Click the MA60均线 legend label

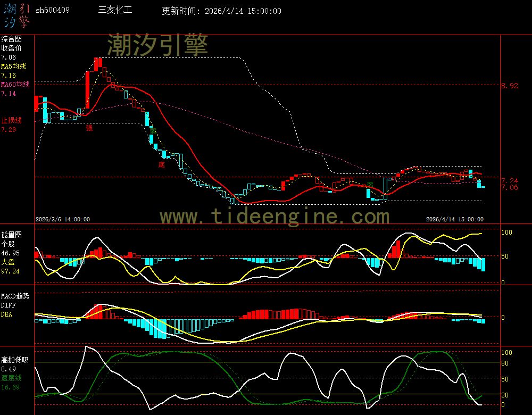tap(15, 85)
